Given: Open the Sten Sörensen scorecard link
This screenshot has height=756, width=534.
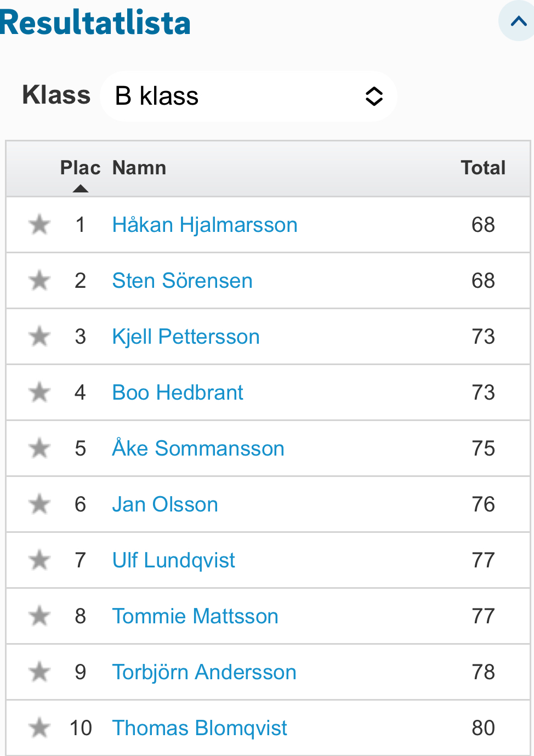Looking at the screenshot, I should tap(182, 281).
